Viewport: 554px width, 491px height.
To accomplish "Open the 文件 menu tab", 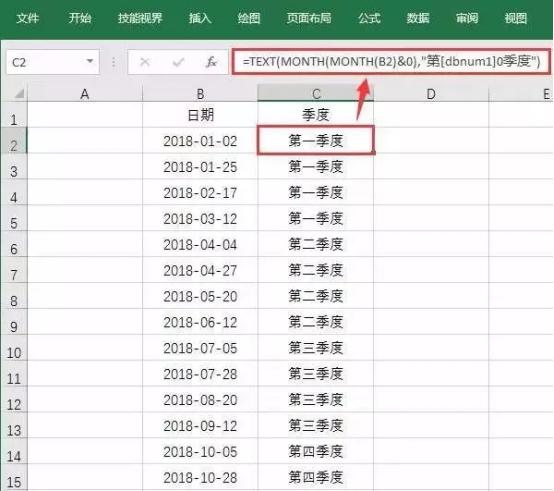I will pyautogui.click(x=27, y=18).
